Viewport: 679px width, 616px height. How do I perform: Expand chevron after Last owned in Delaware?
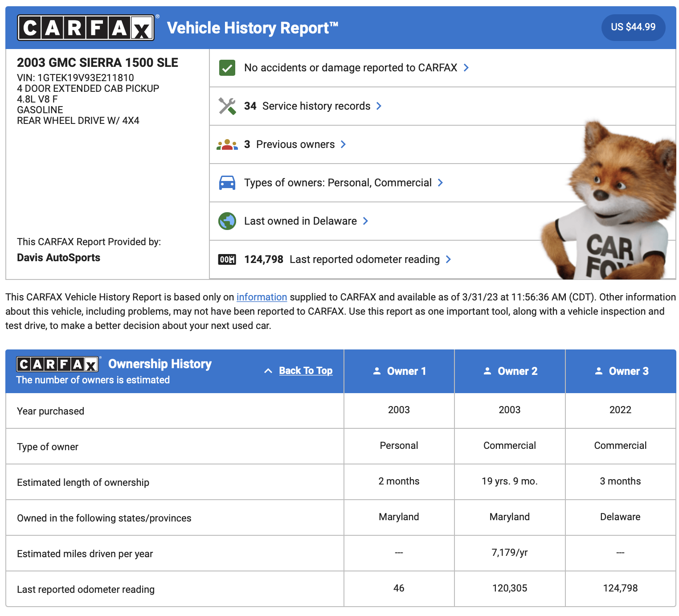coord(365,221)
